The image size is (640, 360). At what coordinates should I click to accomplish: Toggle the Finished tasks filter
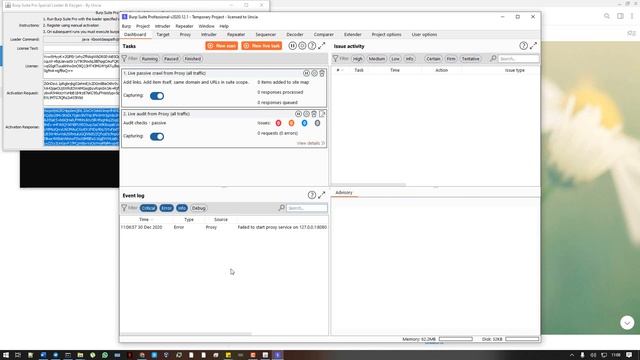(193, 59)
